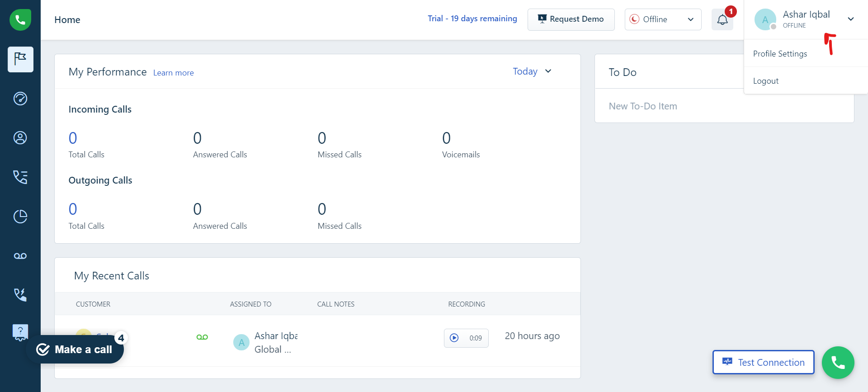The image size is (868, 392).
Task: Click the Request Demo button
Action: [x=571, y=19]
